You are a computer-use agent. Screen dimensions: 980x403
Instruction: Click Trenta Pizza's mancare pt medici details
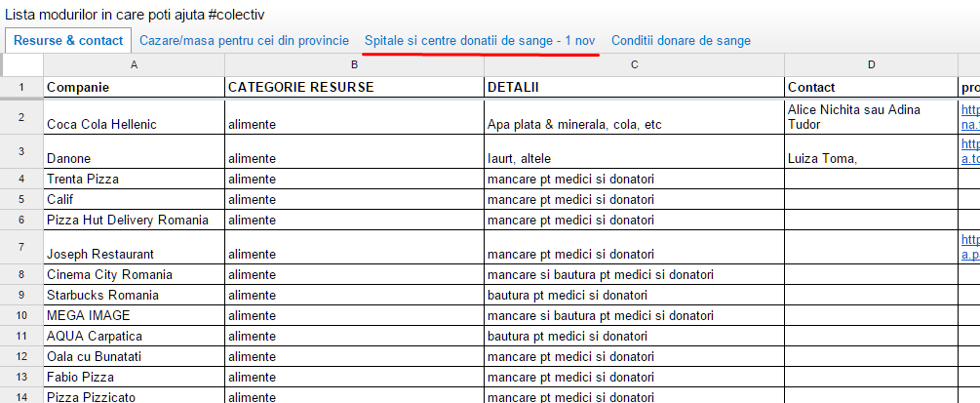(x=635, y=179)
